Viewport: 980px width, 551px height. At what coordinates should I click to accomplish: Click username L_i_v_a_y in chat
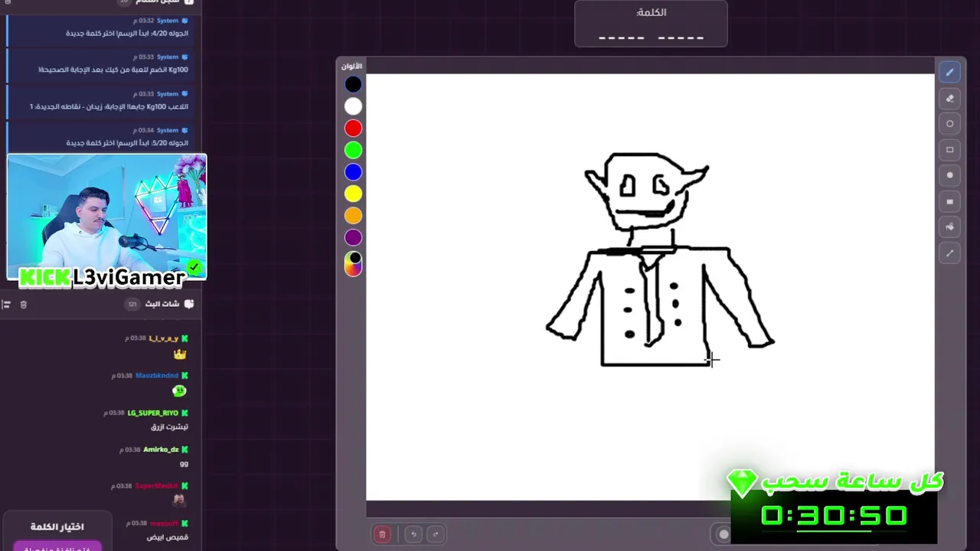[x=163, y=338]
